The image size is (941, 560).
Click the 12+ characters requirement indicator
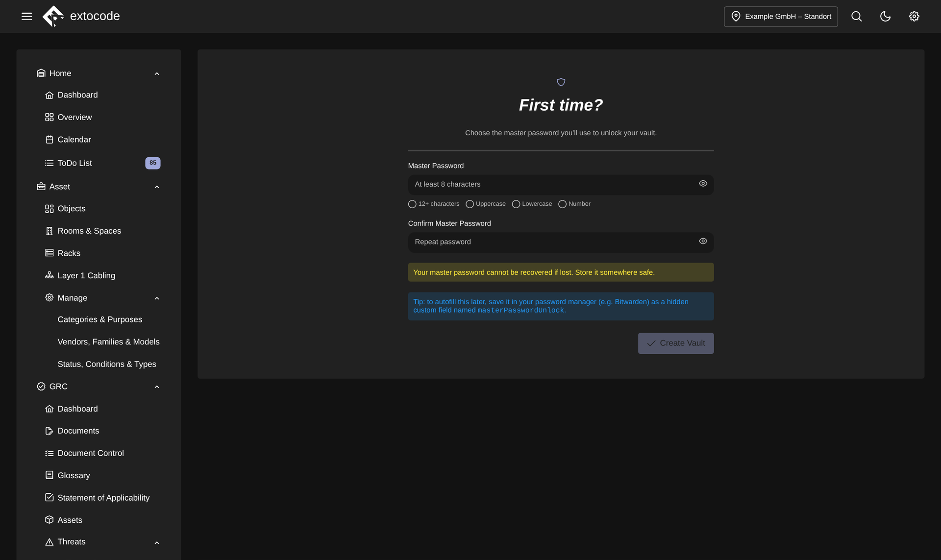click(x=434, y=204)
